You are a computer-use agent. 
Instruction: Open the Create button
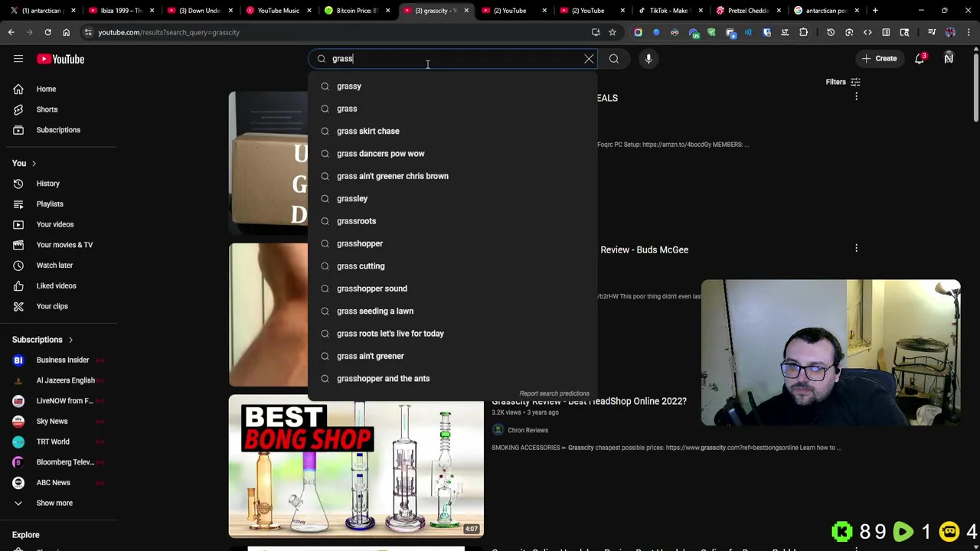point(879,59)
